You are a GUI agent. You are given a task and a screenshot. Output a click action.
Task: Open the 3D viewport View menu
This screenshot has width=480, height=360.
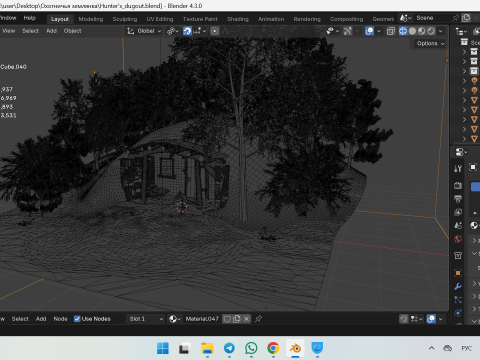pos(8,31)
